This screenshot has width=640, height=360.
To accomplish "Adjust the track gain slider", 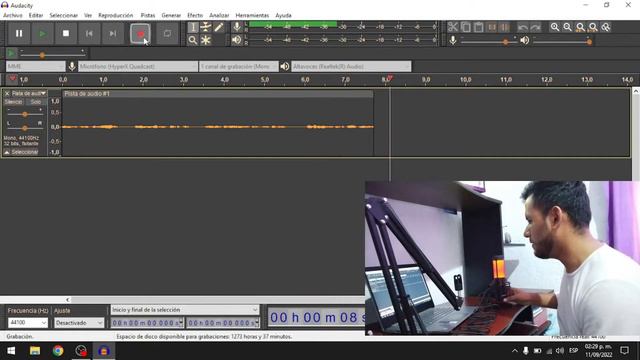I will pos(25,114).
